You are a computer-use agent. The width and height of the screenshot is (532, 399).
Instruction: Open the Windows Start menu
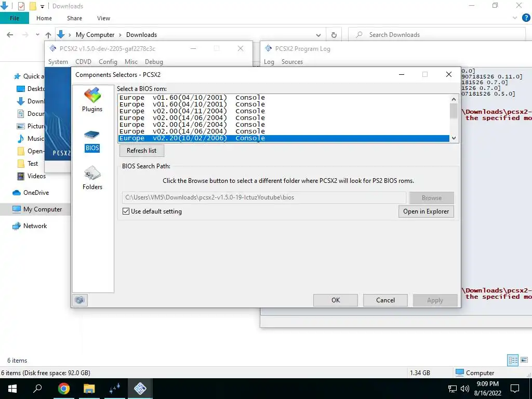click(12, 388)
